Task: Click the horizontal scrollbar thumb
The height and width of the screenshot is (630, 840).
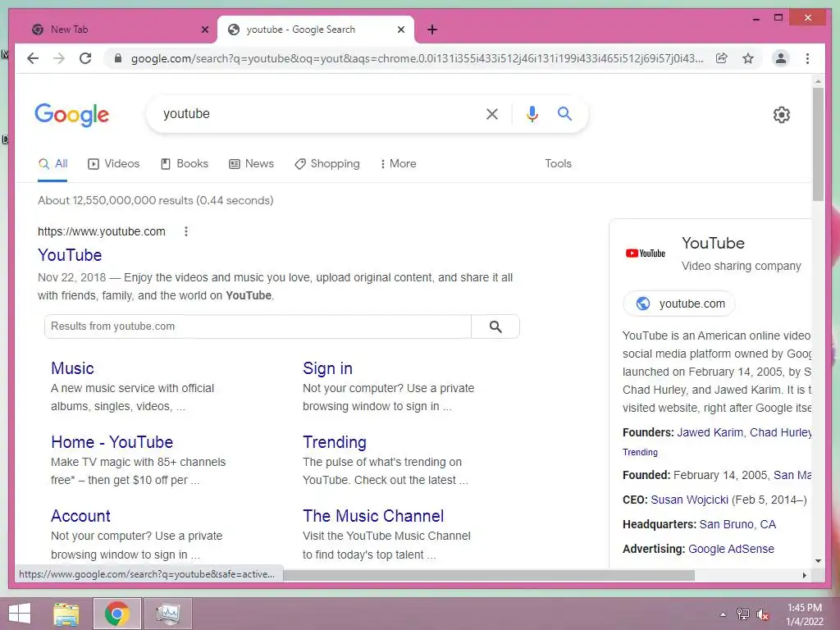Action: pyautogui.click(x=489, y=575)
